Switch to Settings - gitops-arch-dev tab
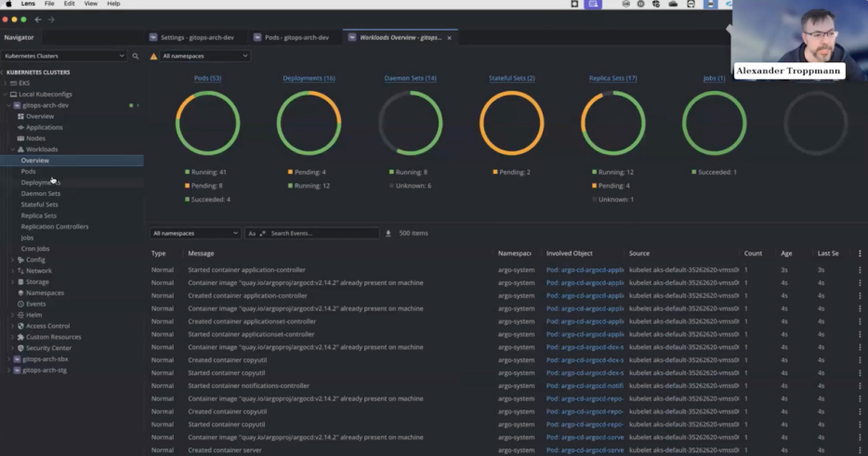Screen dimensions: 868x456 click(x=191, y=38)
